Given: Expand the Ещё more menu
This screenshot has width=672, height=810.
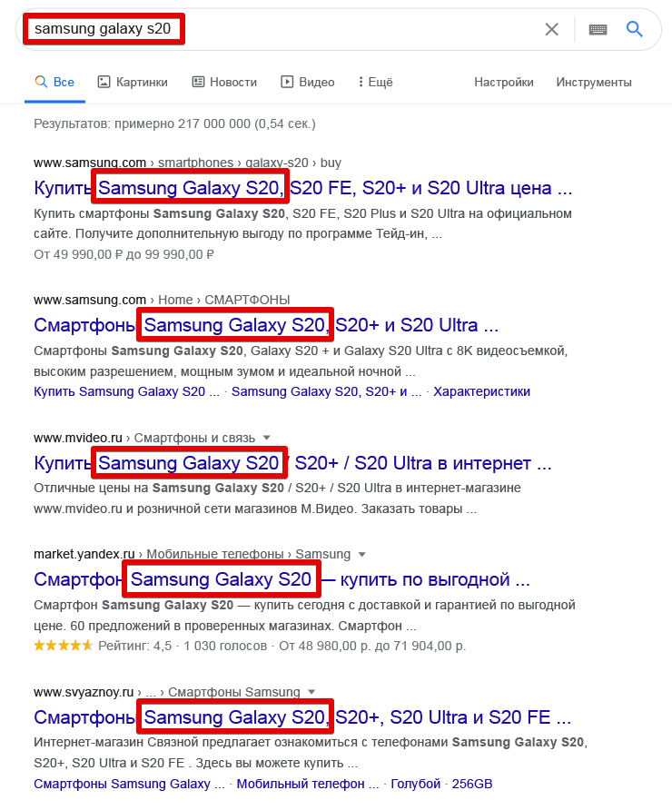Looking at the screenshot, I should click(x=375, y=82).
